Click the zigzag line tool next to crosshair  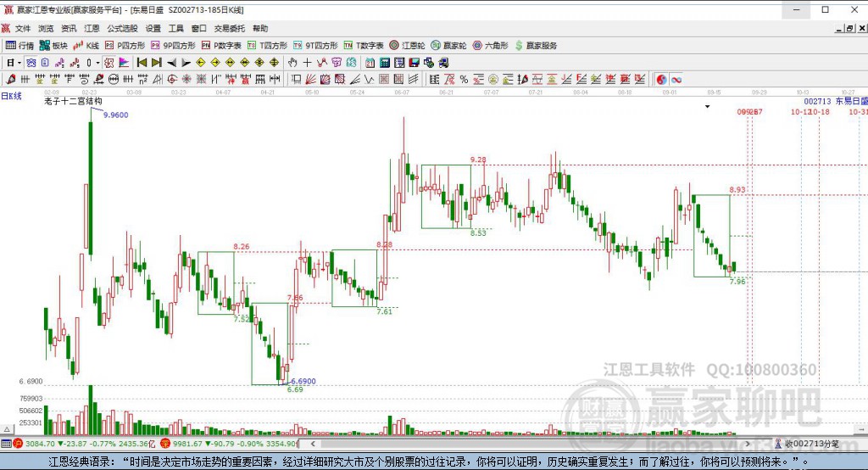click(321, 63)
